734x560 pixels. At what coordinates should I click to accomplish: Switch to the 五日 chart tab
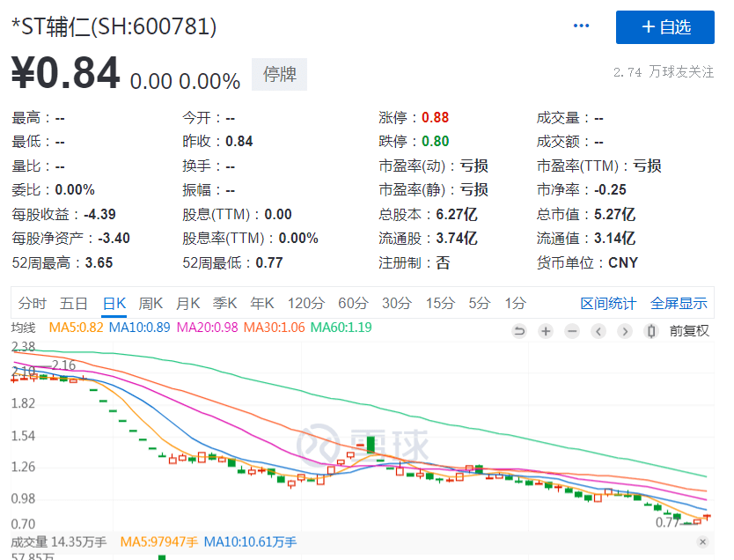click(74, 304)
